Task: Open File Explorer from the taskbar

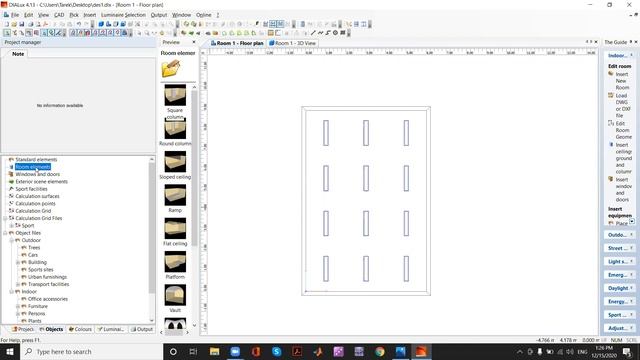Action: pos(214,351)
